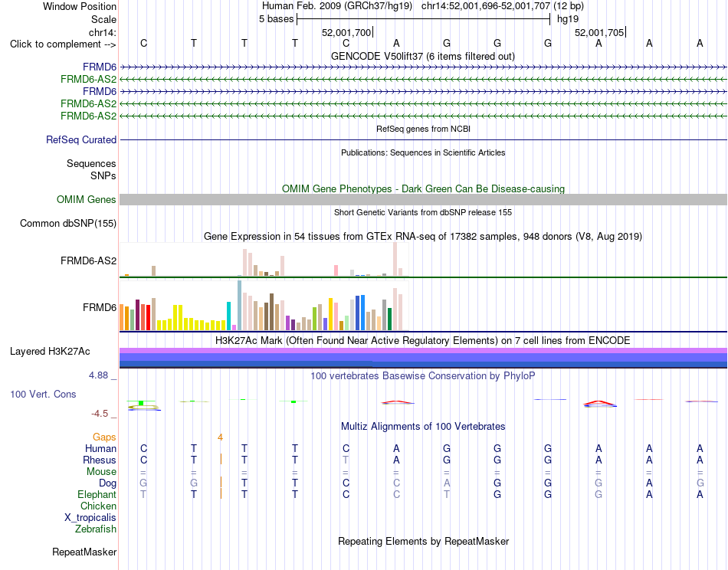Image resolution: width=728 pixels, height=570 pixels.
Task: Click the Common dbSNP(155) track label
Action: (x=67, y=223)
